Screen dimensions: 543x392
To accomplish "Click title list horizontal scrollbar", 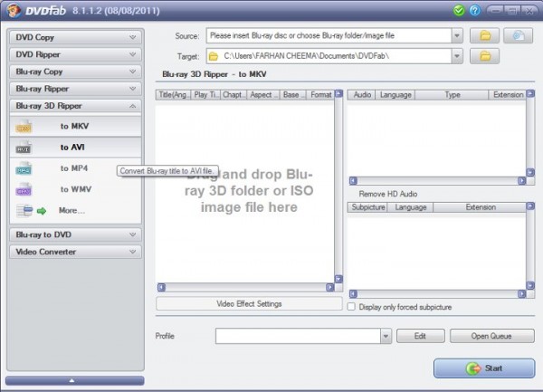I will click(245, 287).
